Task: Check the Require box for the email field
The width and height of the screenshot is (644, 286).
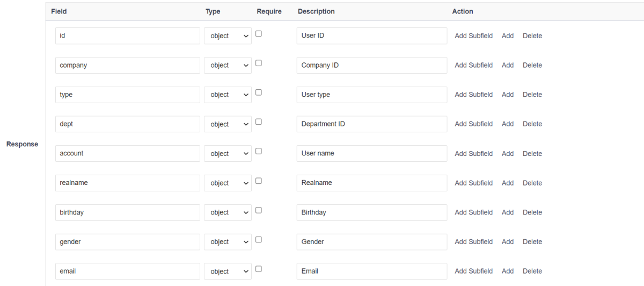Action: pos(259,269)
